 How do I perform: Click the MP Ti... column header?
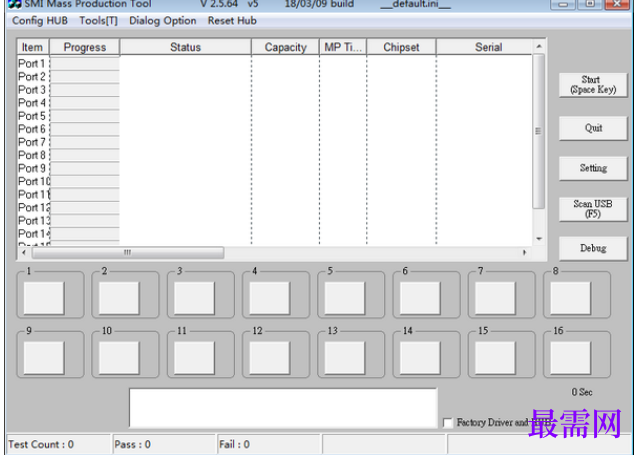point(343,47)
